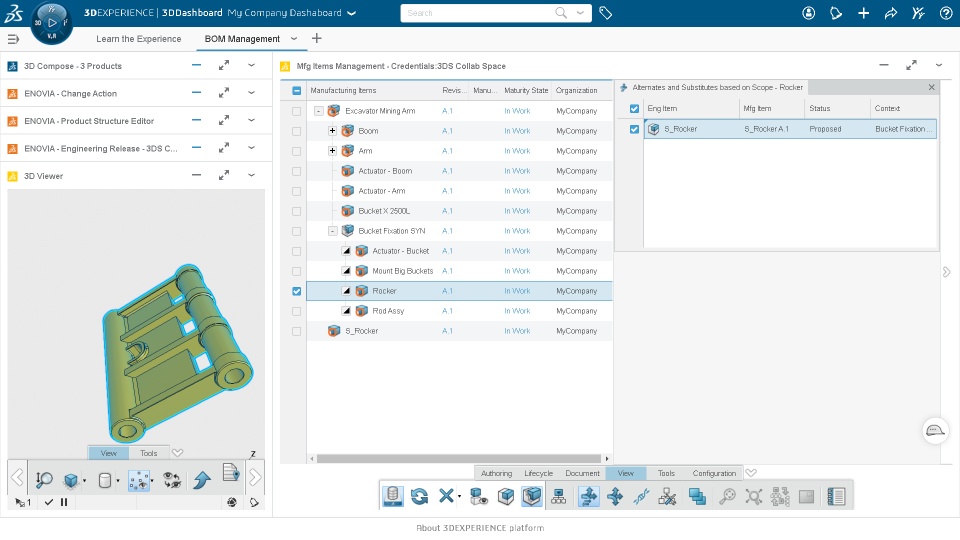Switch to the Learn the Experience tab

(138, 39)
